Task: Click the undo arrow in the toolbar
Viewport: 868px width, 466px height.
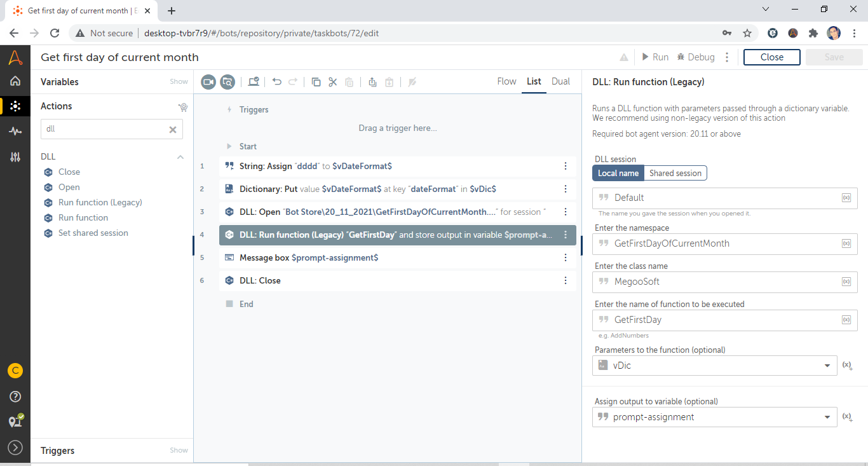Action: click(276, 81)
